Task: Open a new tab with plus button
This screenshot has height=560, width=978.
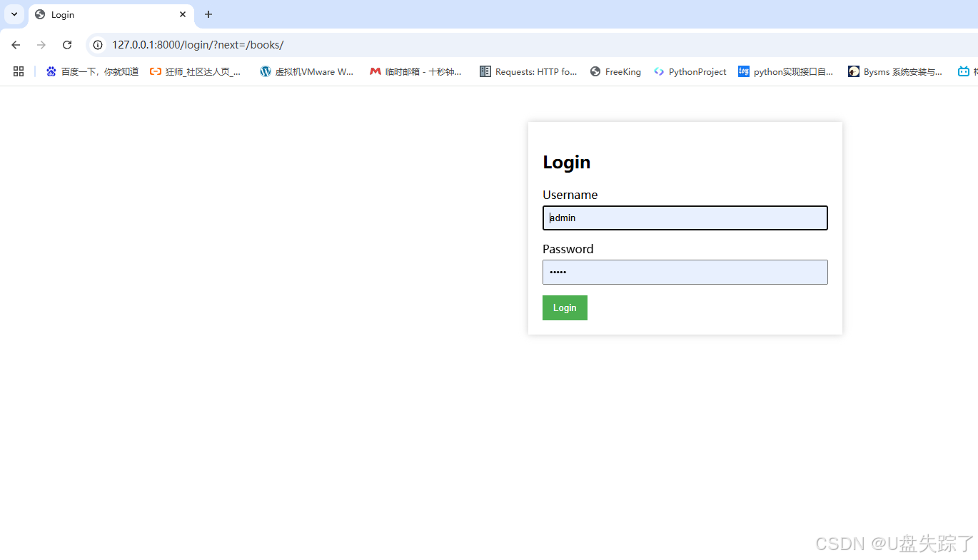Action: tap(208, 14)
